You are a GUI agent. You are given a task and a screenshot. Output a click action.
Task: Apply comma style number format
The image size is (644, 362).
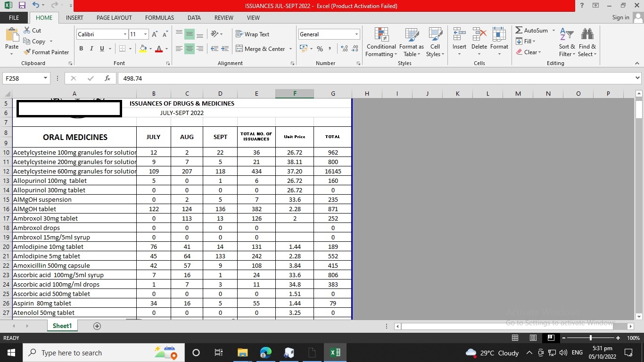[x=330, y=49]
